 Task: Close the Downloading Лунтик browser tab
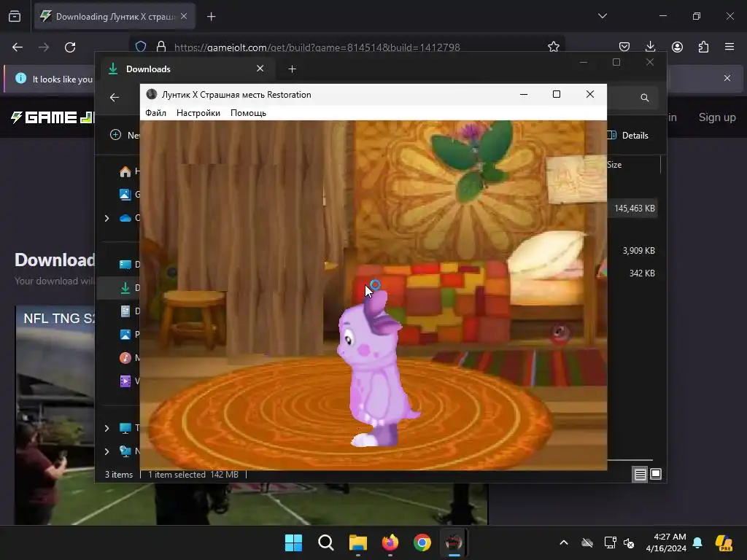[x=184, y=17]
